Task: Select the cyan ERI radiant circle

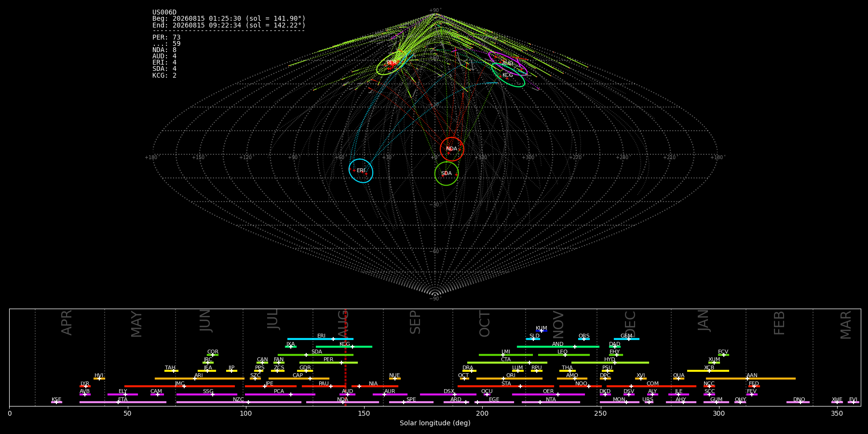Action: [x=361, y=171]
